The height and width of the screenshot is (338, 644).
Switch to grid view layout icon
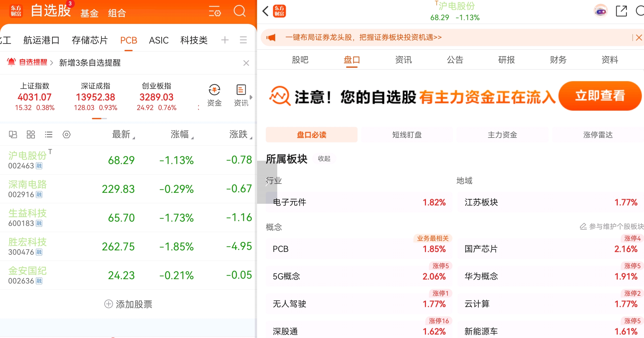(x=31, y=134)
